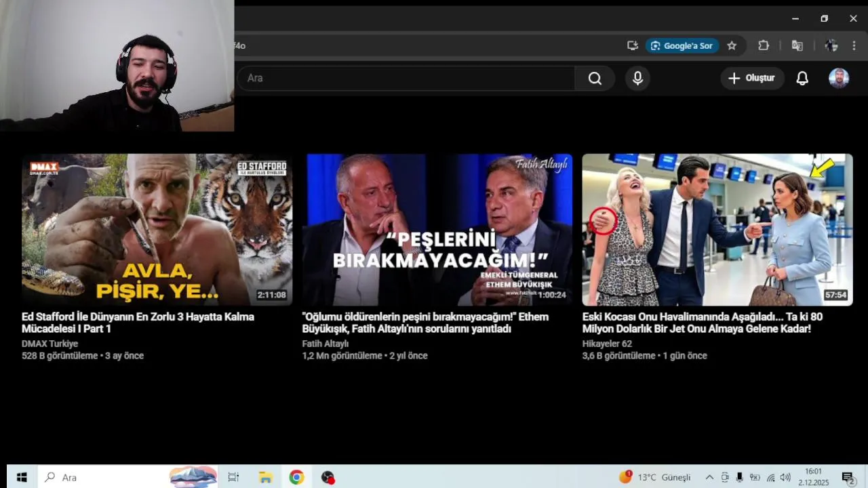Screen dimensions: 868x488
Task: Open the Ed Stafford video thumbnail
Action: (157, 230)
